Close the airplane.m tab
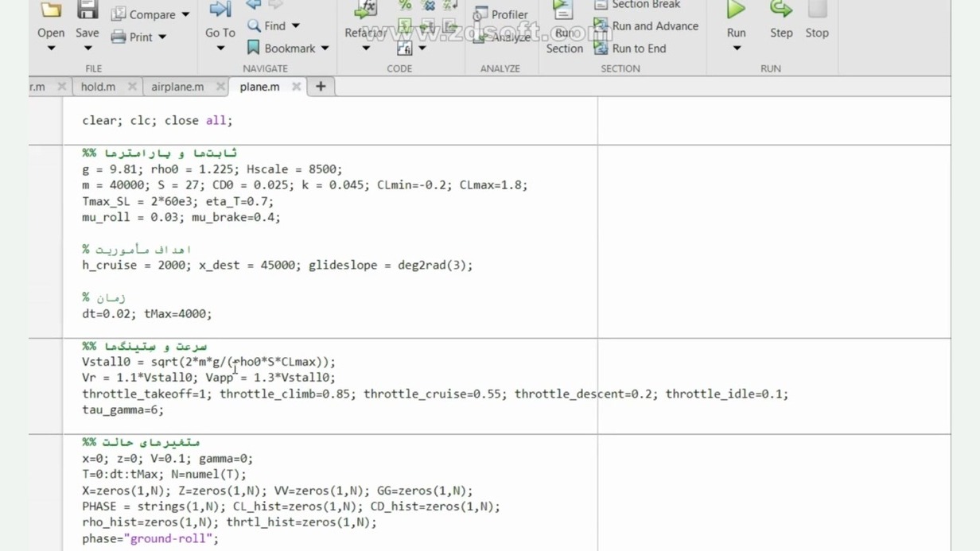This screenshot has height=551, width=980. (220, 87)
